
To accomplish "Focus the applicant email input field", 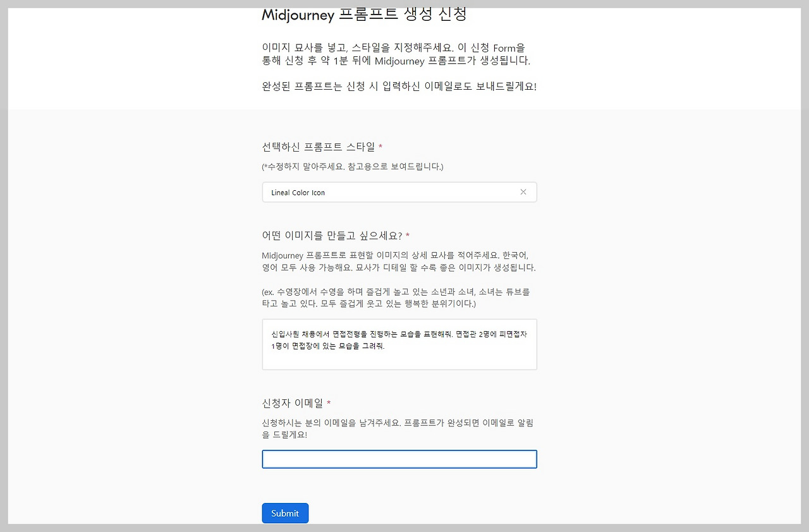I will tap(399, 459).
